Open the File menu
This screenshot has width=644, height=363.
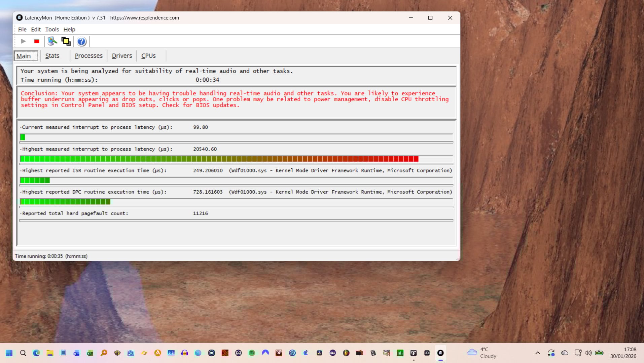coord(22,30)
